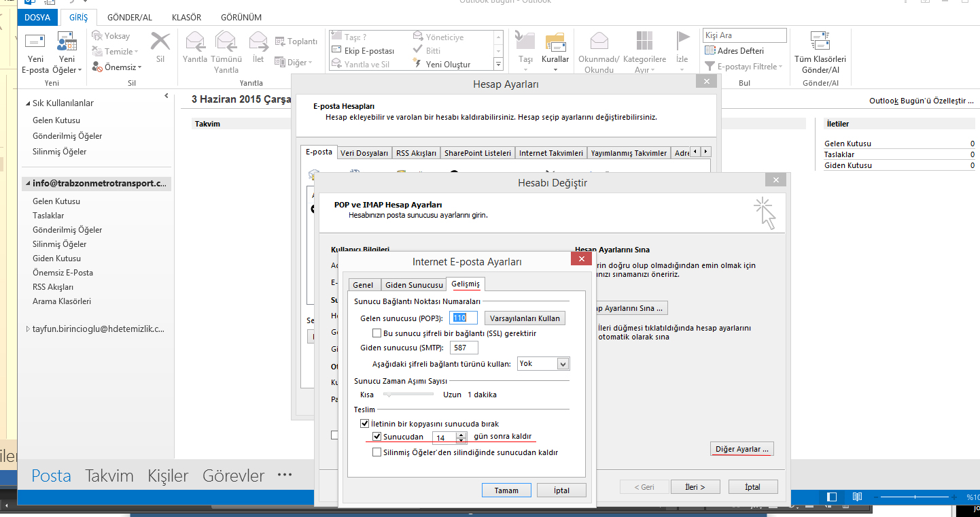Collapse the Sık Kullanılanlar group

(x=28, y=103)
